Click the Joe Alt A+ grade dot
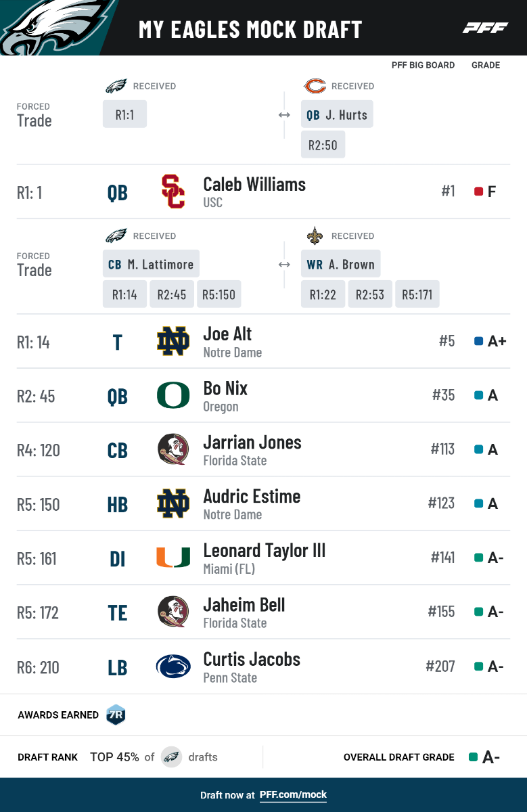This screenshot has height=812, width=527. click(478, 342)
